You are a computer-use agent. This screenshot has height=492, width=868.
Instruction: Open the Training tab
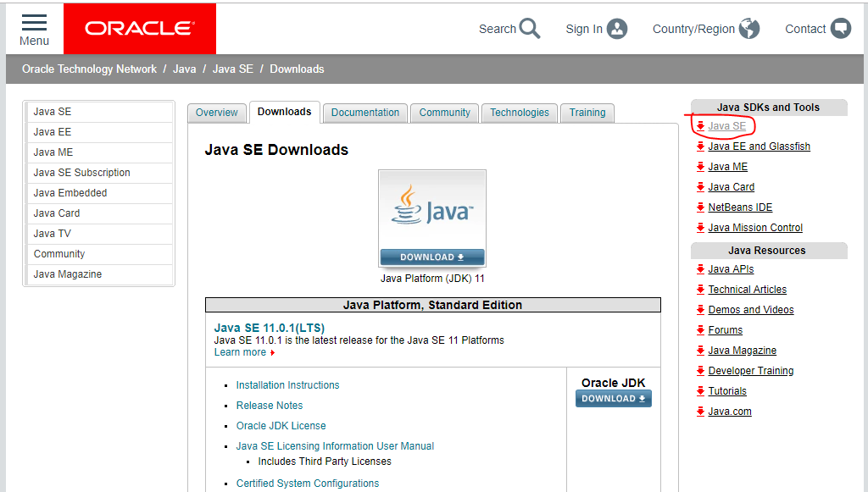tap(587, 113)
